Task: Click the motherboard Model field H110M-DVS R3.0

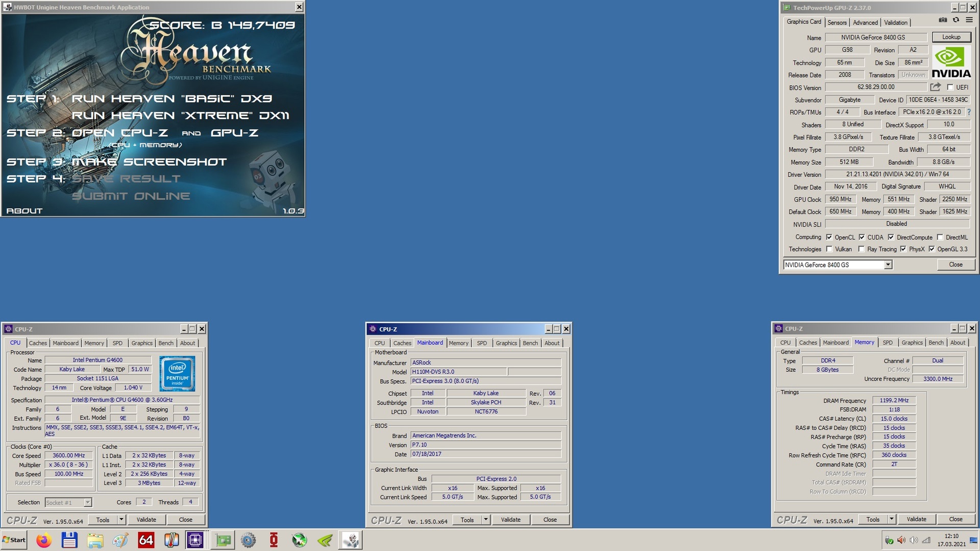Action: point(458,372)
